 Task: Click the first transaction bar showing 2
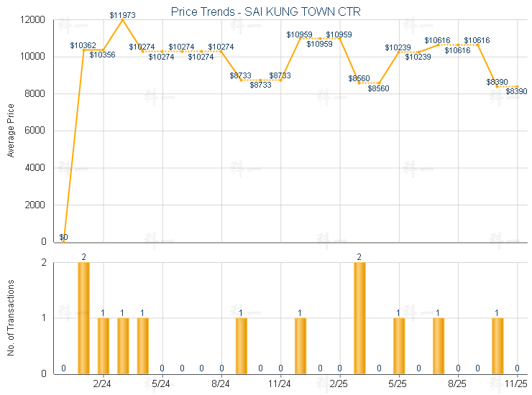point(83,317)
